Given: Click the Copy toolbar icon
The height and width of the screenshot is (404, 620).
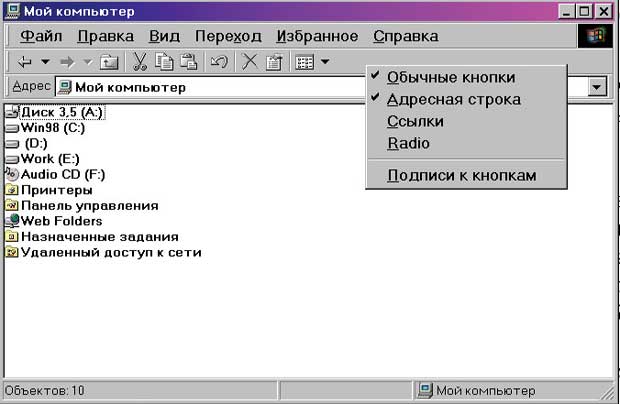Looking at the screenshot, I should click(x=164, y=62).
